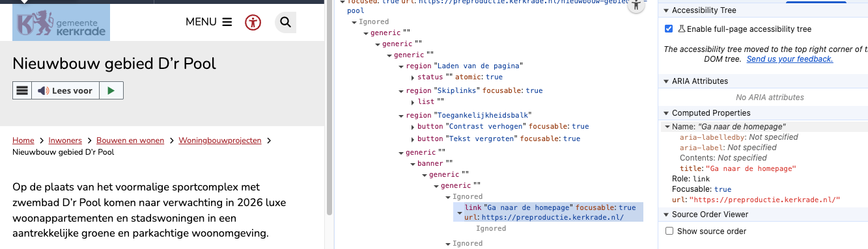Click the Gemeente Kerkrade logo
Image resolution: width=868 pixels, height=249 pixels.
[x=61, y=22]
